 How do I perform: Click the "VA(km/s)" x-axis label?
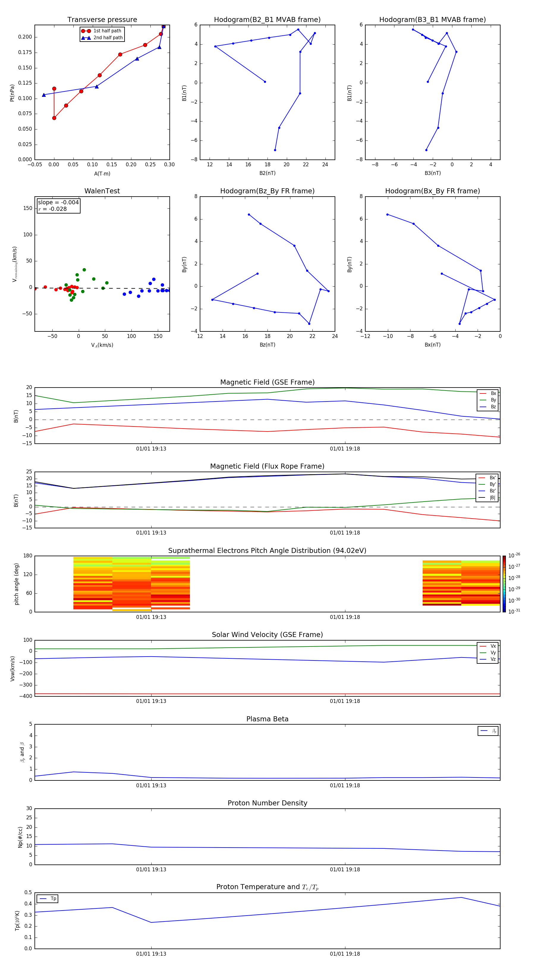[x=102, y=345]
